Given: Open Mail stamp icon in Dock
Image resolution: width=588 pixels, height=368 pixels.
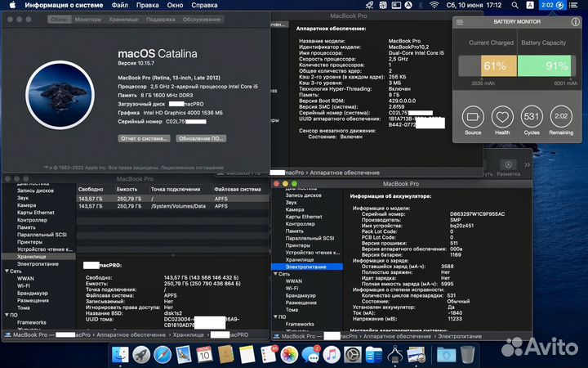Looking at the screenshot, I should pos(184,355).
